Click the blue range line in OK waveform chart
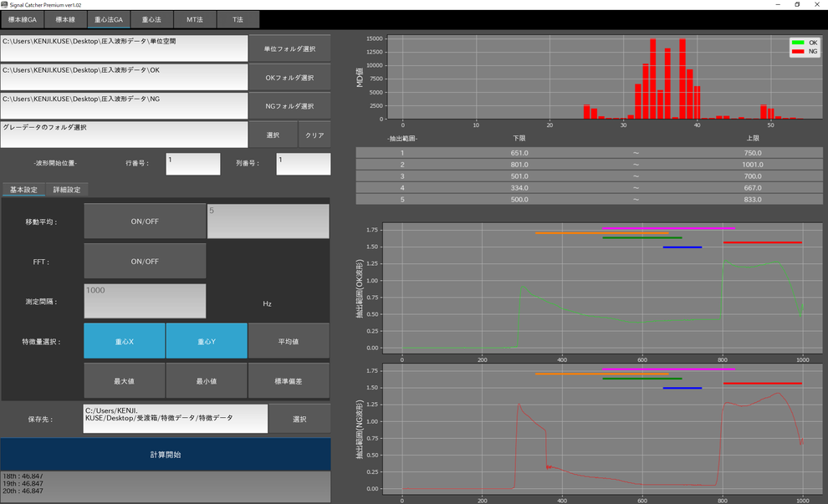The image size is (828, 504). 682,247
